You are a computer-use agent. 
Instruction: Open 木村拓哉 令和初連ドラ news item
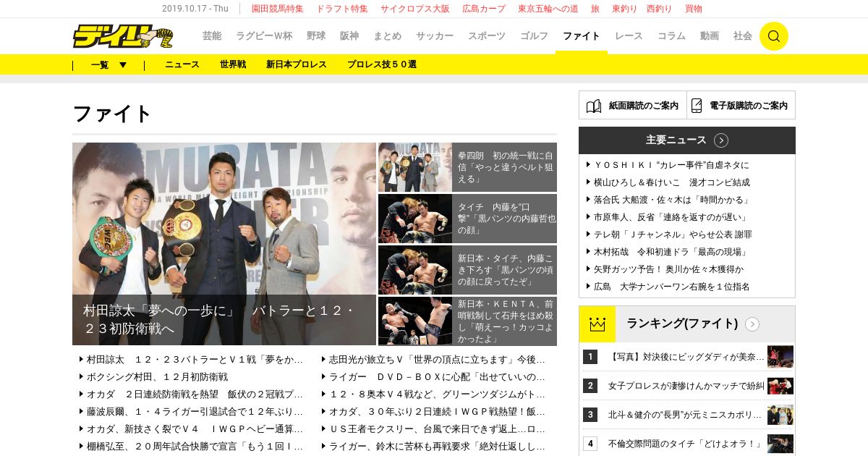click(x=672, y=252)
